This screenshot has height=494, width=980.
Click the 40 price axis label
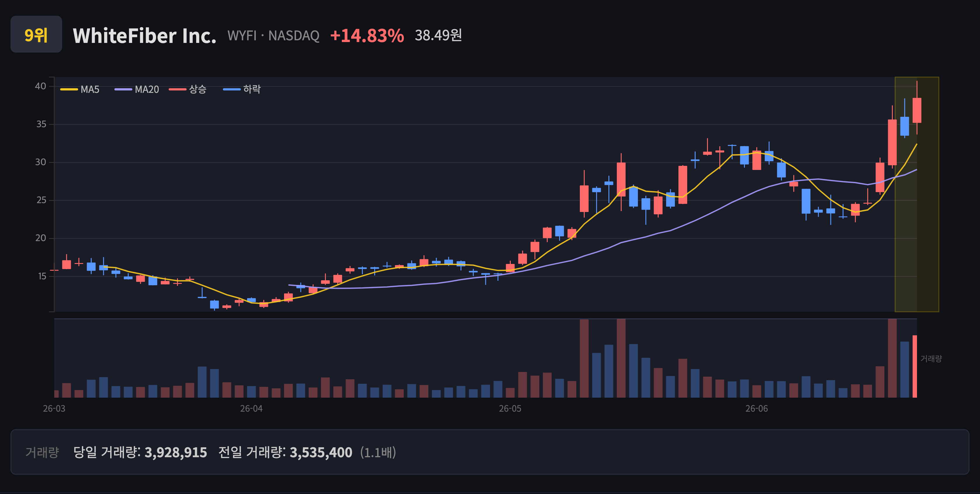coord(40,86)
